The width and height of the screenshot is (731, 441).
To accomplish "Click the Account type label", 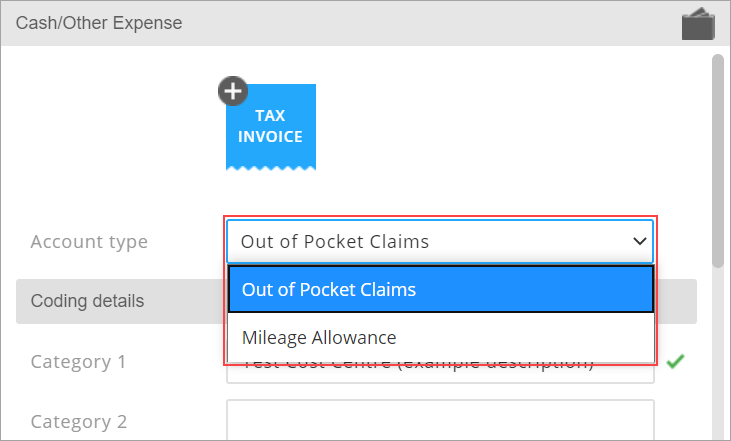I will (89, 241).
